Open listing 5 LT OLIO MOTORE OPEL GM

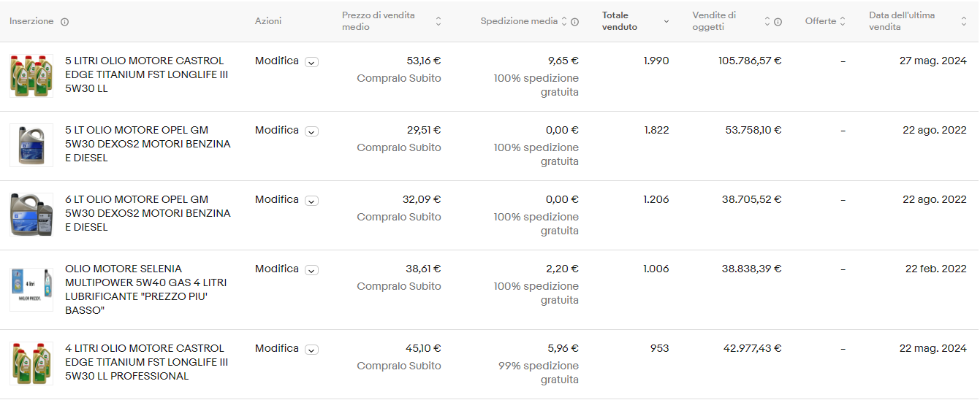point(148,144)
